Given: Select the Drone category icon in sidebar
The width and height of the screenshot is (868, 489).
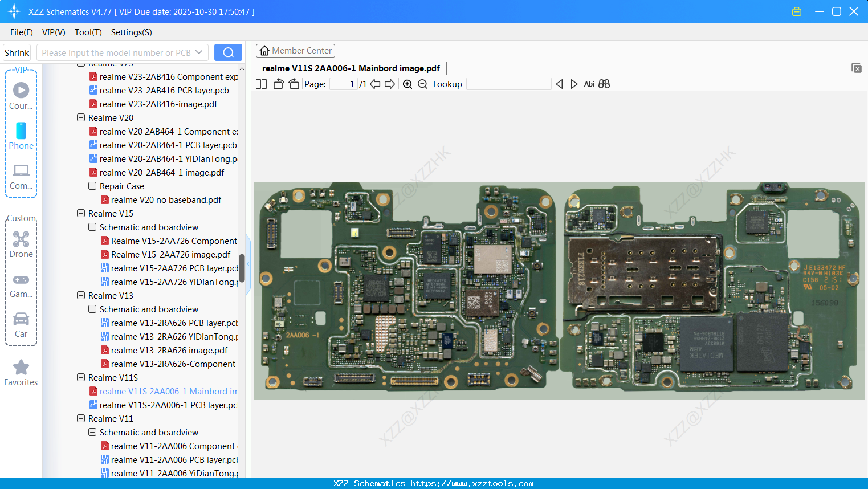Looking at the screenshot, I should pos(21,239).
